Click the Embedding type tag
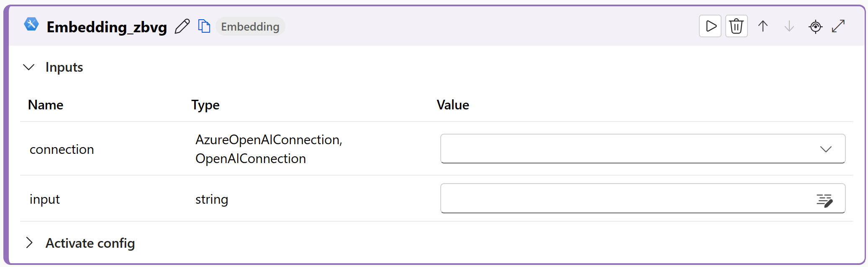The height and width of the screenshot is (267, 868). 250,26
